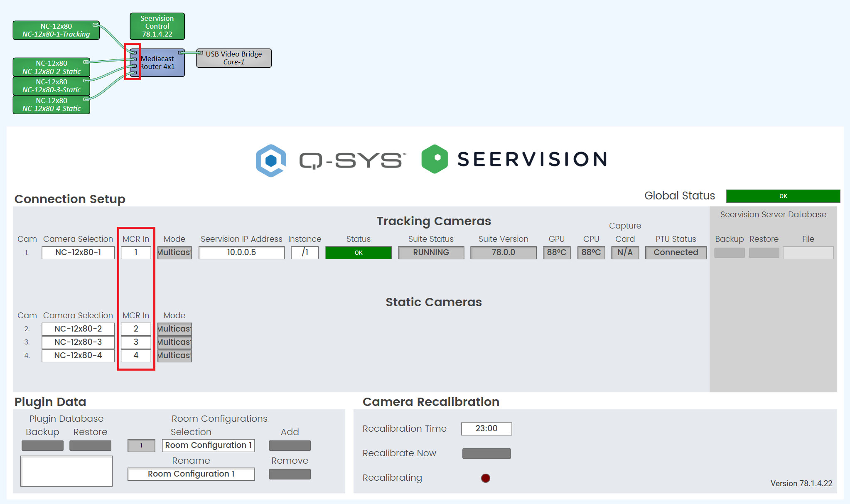Screen dimensions: 850x504
Task: Click the Remove room configuration button
Action: (290, 474)
